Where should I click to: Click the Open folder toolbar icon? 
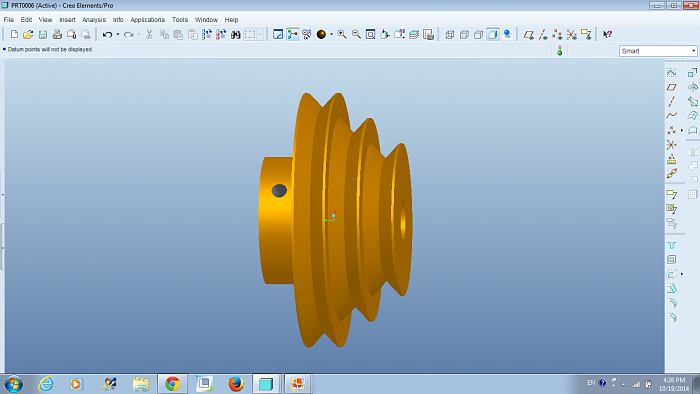click(28, 34)
